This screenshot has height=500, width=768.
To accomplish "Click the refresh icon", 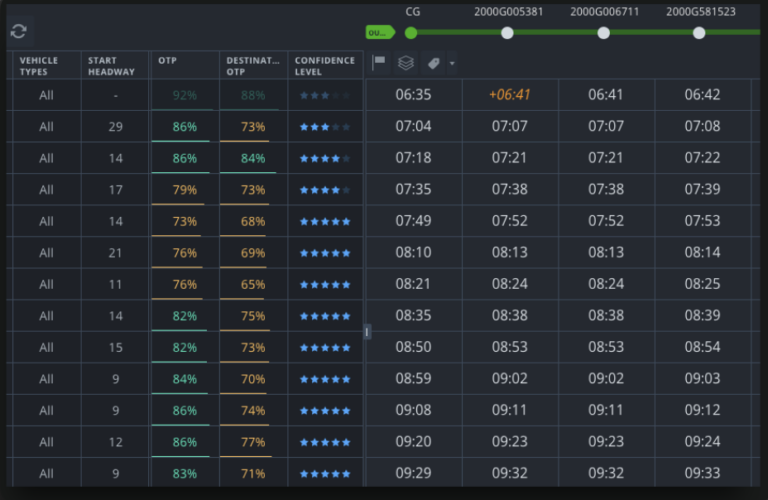I will [19, 31].
